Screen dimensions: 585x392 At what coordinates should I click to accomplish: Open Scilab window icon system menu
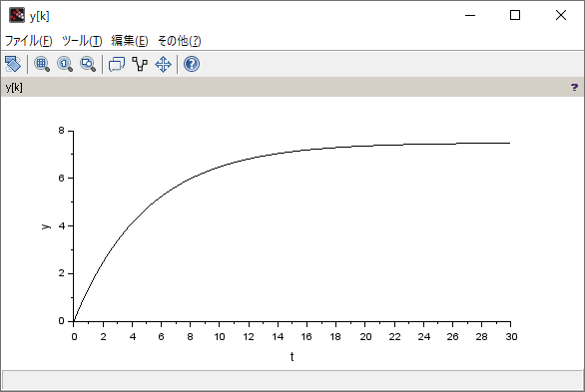coord(17,15)
